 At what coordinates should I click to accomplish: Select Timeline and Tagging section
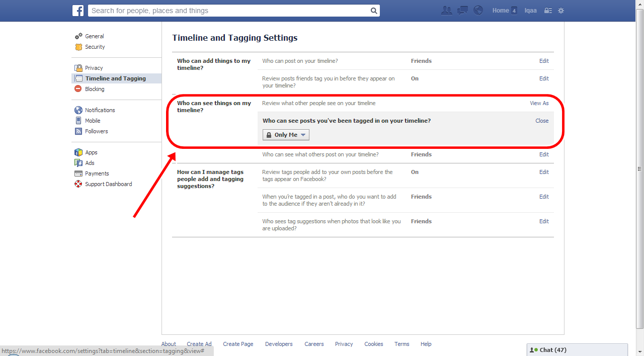click(x=116, y=78)
